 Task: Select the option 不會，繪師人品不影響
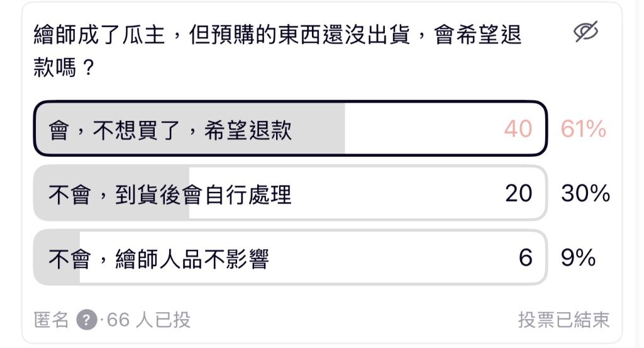(291, 257)
